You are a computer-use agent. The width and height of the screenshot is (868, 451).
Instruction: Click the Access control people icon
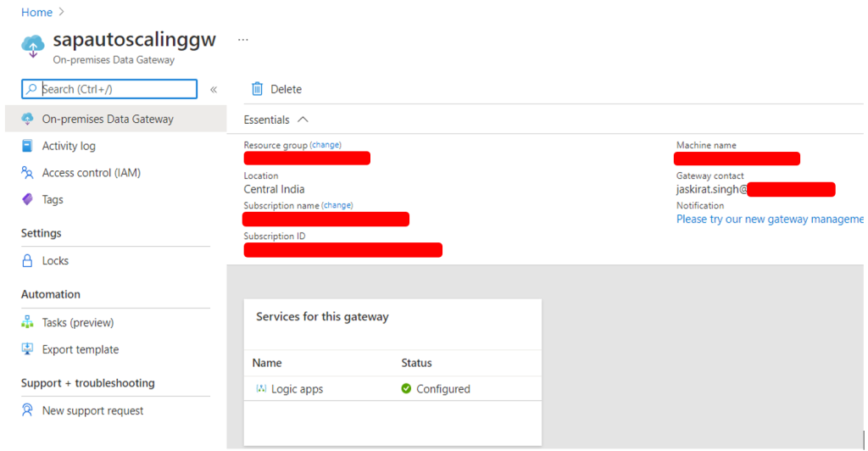pos(27,173)
